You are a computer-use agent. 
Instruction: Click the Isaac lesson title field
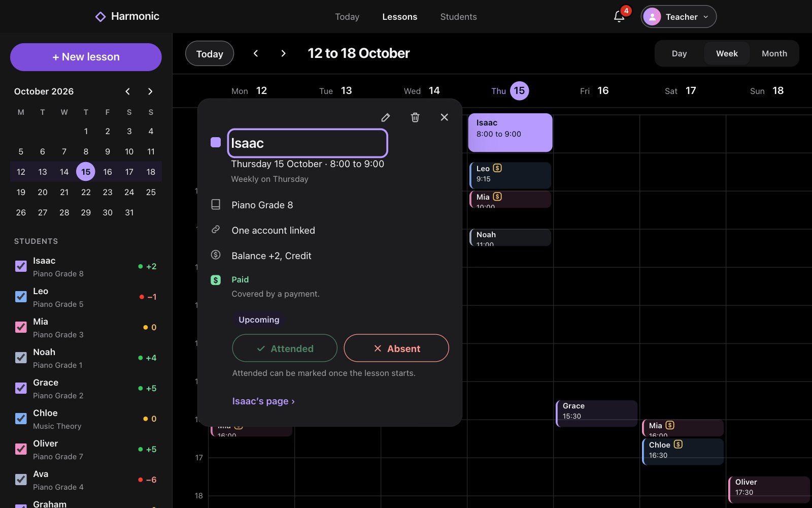(308, 143)
